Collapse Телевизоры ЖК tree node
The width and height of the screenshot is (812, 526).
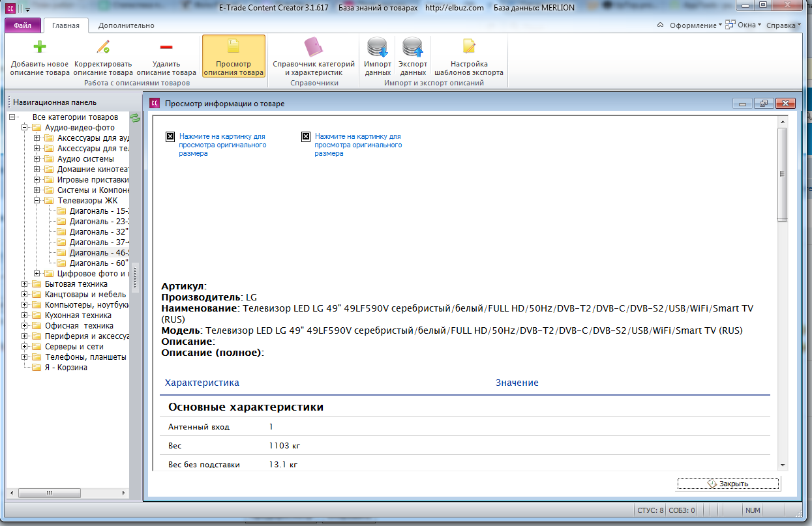(x=37, y=201)
